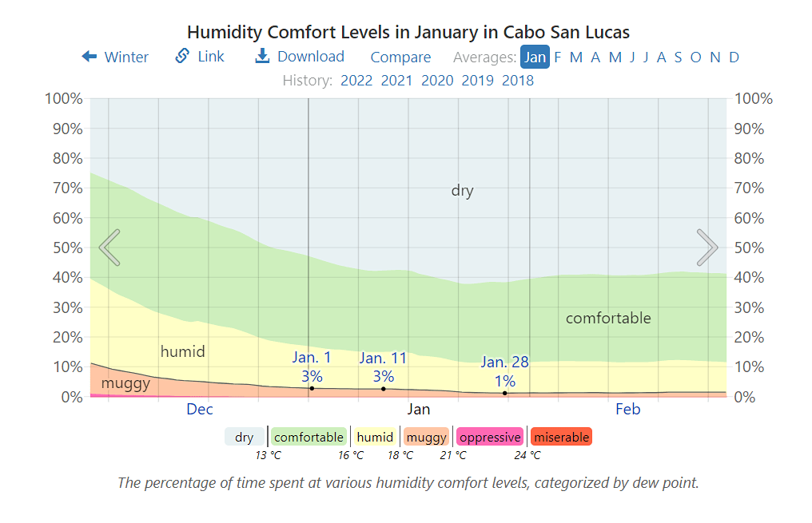812x523 pixels.
Task: Select the December month label below the chart
Action: 200,409
